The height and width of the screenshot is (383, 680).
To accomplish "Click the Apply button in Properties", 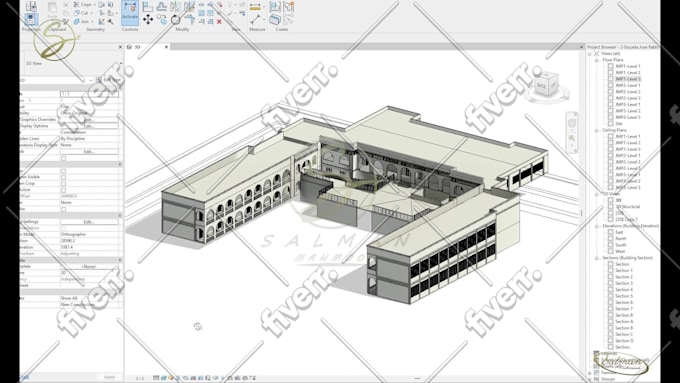I will point(109,377).
